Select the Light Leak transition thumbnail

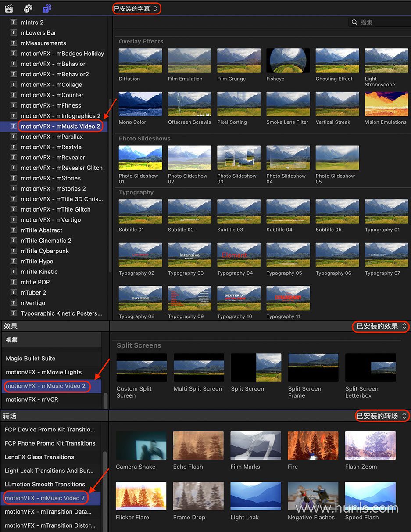click(x=256, y=496)
